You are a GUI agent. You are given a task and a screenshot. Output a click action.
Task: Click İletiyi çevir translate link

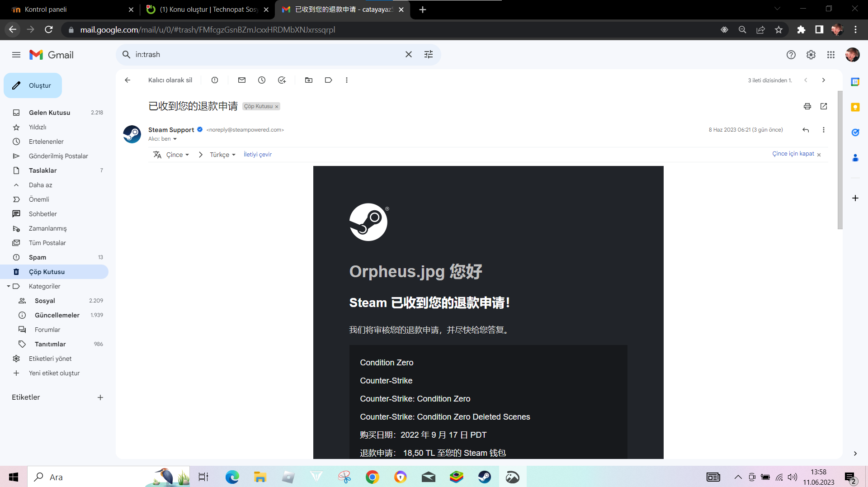258,155
